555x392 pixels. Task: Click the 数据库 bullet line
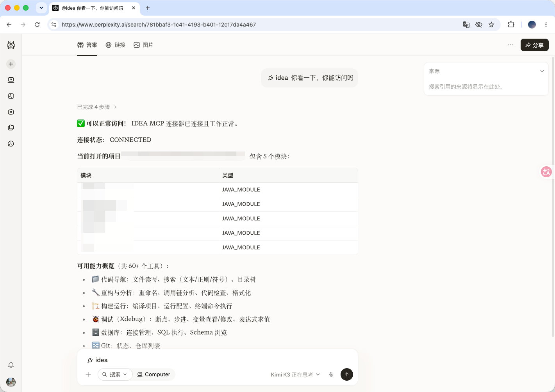point(159,333)
